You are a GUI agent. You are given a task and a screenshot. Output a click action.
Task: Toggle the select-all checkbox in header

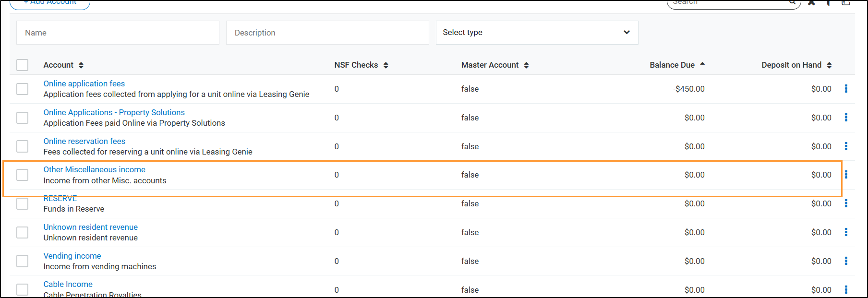[23, 65]
